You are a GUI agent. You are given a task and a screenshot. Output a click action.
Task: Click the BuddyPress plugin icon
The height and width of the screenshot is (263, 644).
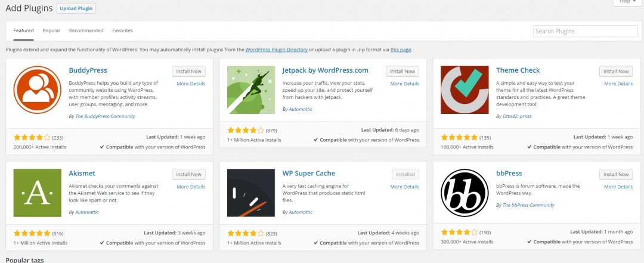(37, 90)
